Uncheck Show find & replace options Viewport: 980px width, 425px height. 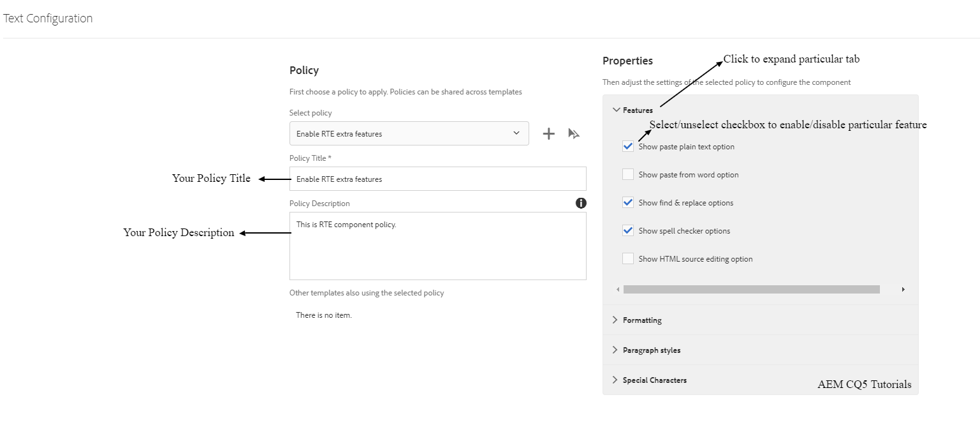pyautogui.click(x=628, y=202)
